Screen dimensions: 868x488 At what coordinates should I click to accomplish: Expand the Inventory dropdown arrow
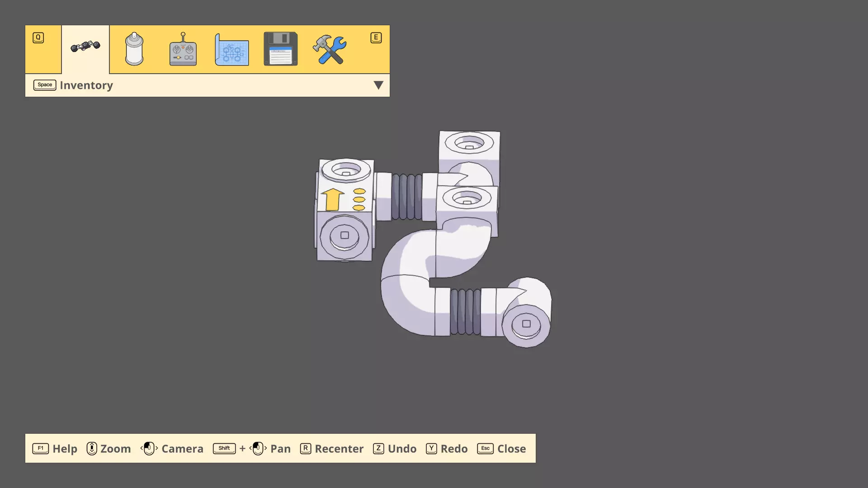pos(378,85)
